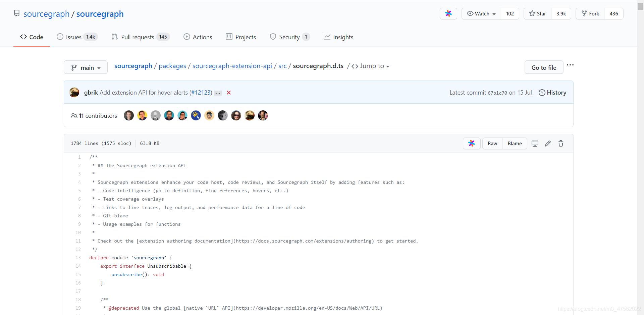Open the main branch selector dropdown
The image size is (644, 315).
[x=86, y=67]
